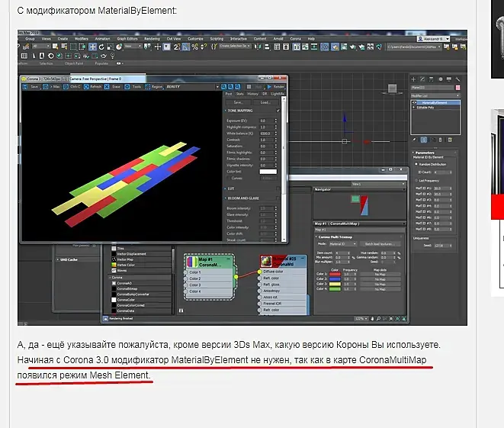Viewport: 504px width, 428px height.
Task: Switch to the History tab in the frame buffer
Action: tap(252, 94)
